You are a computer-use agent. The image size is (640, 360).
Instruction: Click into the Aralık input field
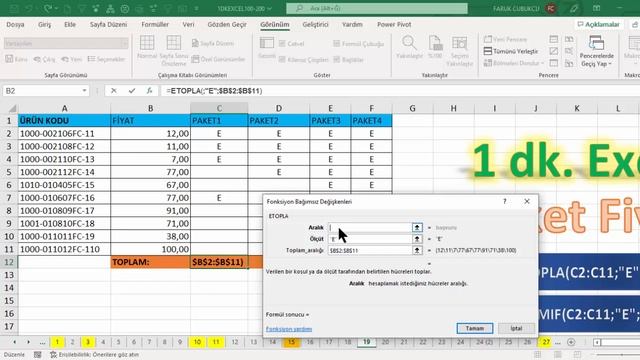point(370,227)
